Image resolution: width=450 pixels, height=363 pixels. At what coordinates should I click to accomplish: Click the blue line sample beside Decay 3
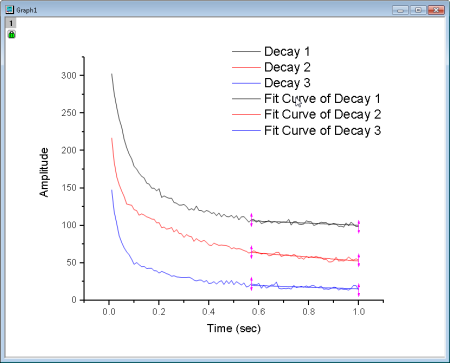(x=246, y=83)
